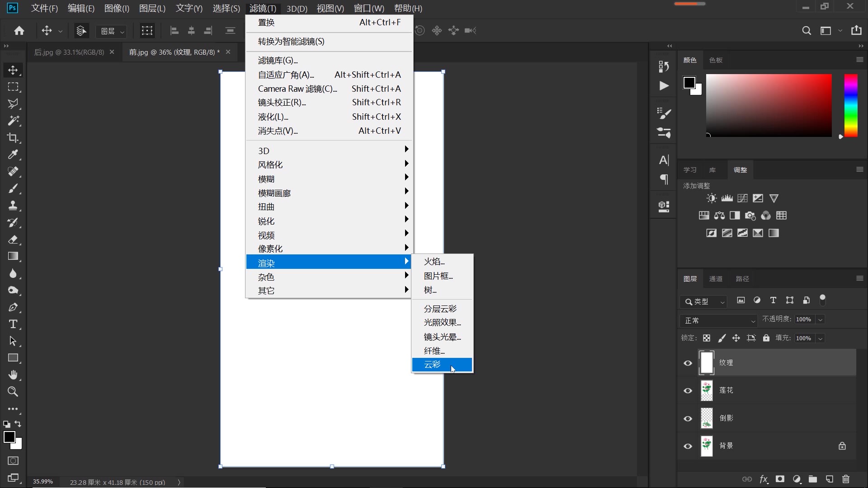This screenshot has width=868, height=488.
Task: Hide the 倒影 layer eye icon
Action: (x=688, y=419)
